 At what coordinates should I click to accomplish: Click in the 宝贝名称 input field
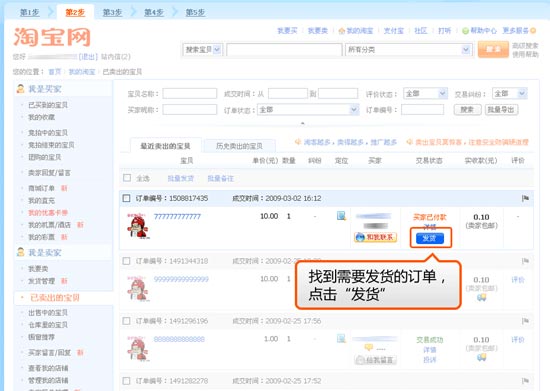coord(189,94)
